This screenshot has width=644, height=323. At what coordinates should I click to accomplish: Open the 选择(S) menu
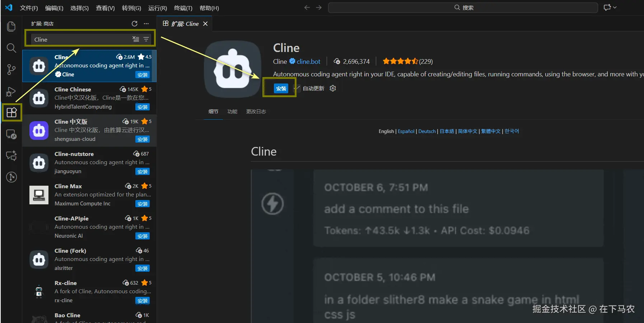pyautogui.click(x=79, y=8)
